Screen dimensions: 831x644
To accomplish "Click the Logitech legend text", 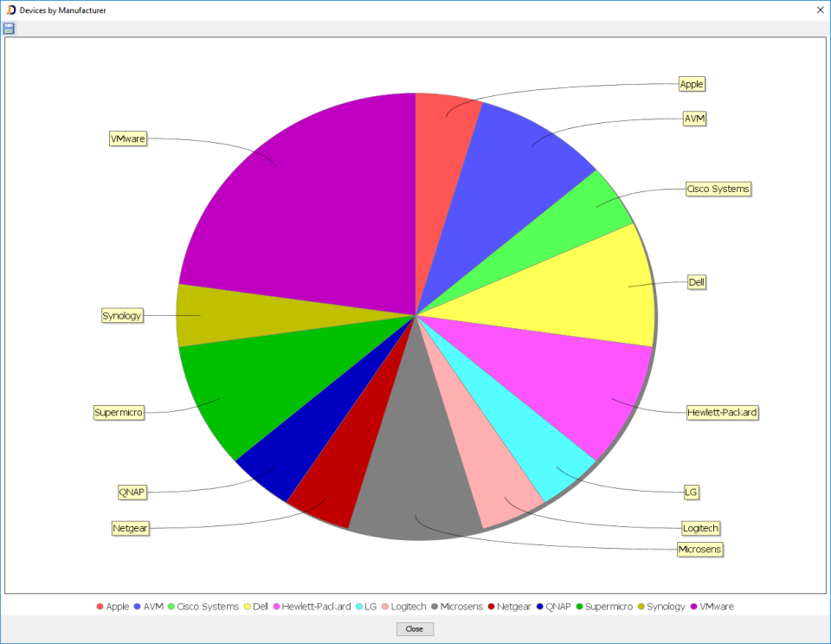I will (409, 607).
